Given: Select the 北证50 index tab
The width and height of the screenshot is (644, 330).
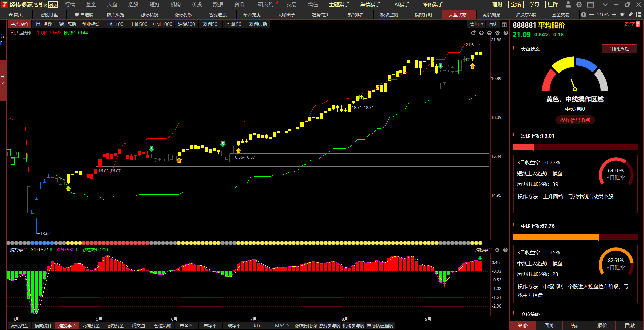Looking at the screenshot, I should pyautogui.click(x=234, y=24).
